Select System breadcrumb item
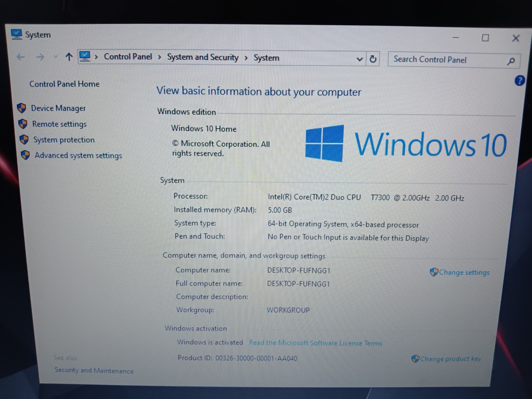532x399 pixels. [x=266, y=58]
